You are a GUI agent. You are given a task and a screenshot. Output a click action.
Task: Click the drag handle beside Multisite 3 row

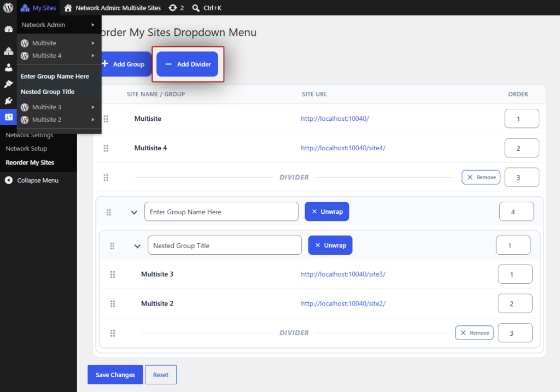point(113,274)
